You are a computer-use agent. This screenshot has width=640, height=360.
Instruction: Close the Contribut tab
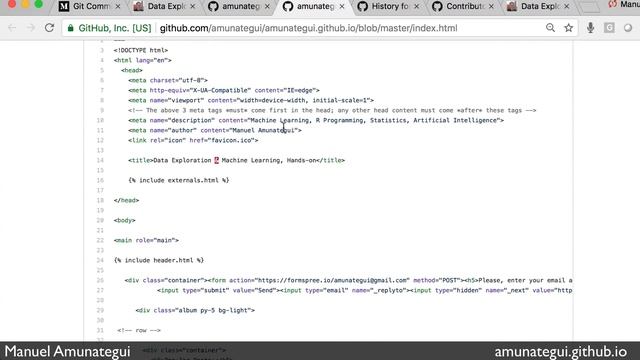click(x=491, y=7)
